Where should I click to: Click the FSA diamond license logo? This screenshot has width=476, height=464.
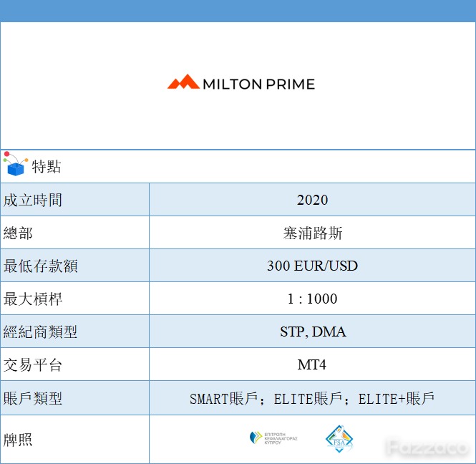(339, 439)
